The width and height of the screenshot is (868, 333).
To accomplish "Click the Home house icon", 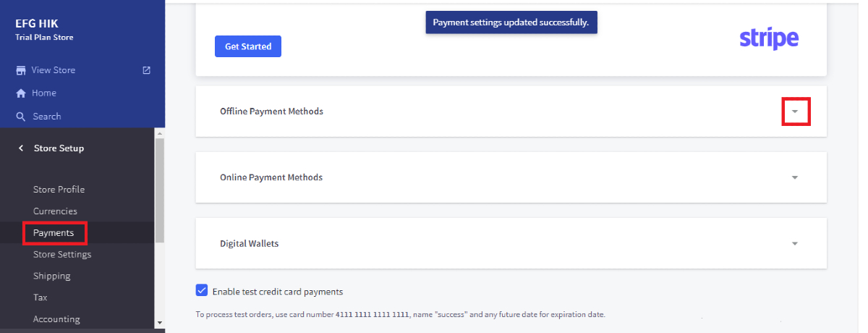I will click(21, 93).
